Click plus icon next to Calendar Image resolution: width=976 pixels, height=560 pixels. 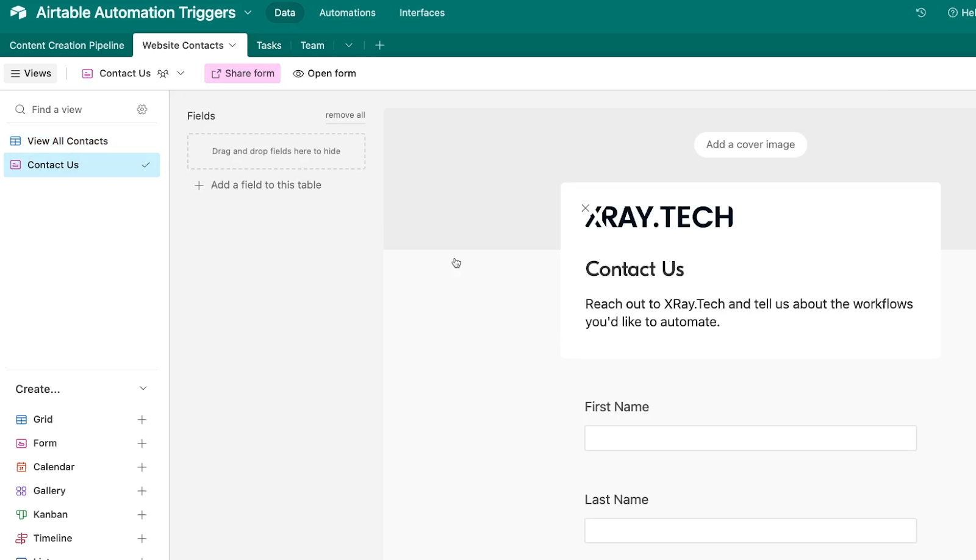coord(142,467)
